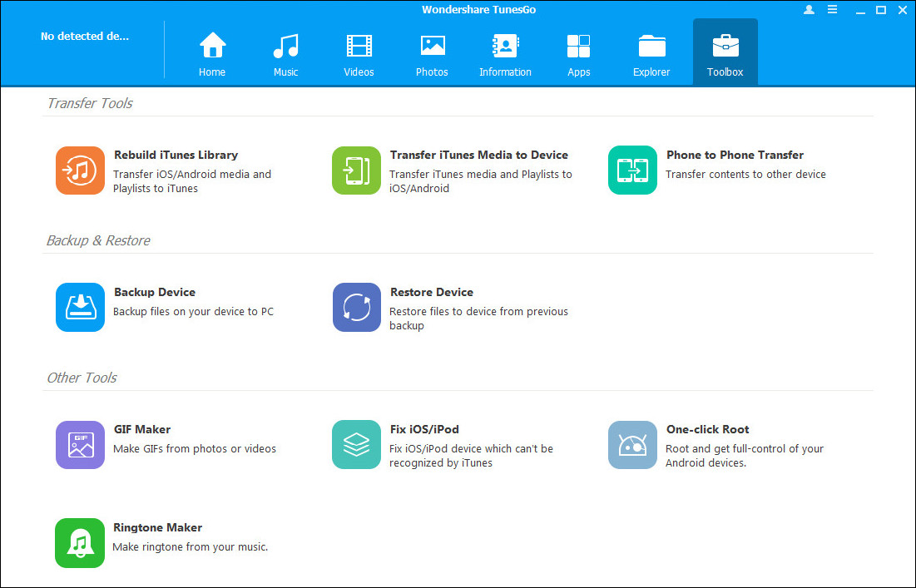Open the Videos tab
Image resolution: width=916 pixels, height=588 pixels.
click(x=359, y=54)
